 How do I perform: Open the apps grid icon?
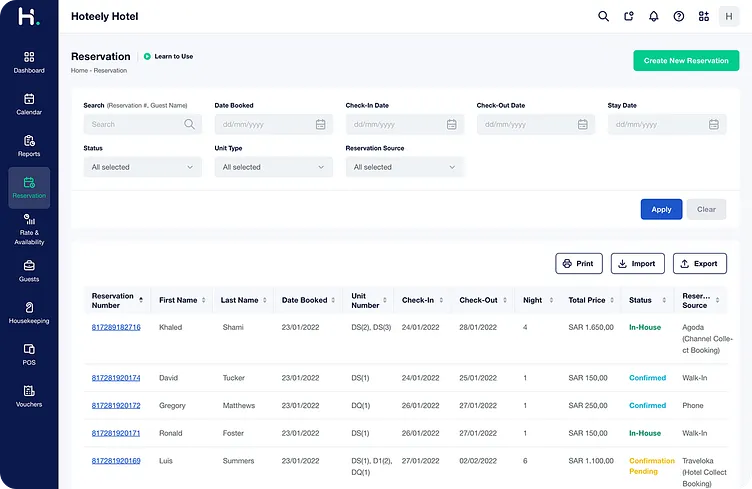click(704, 16)
